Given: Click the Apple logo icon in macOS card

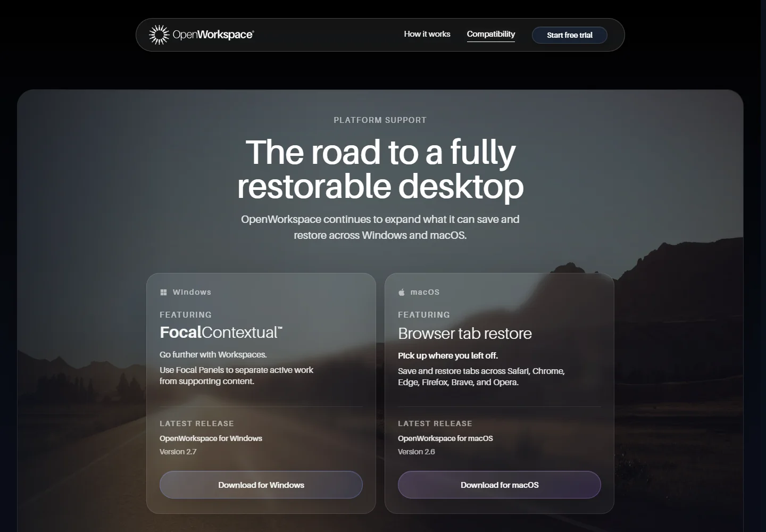Looking at the screenshot, I should (402, 292).
